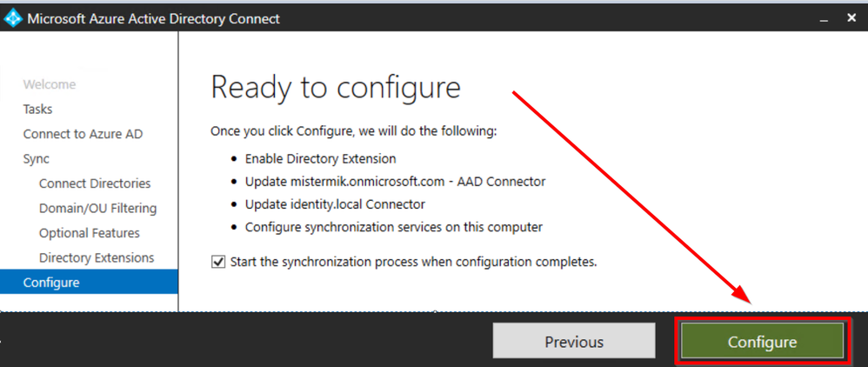The image size is (868, 367).
Task: Select the highlighted Configure sidebar step
Action: tap(51, 283)
